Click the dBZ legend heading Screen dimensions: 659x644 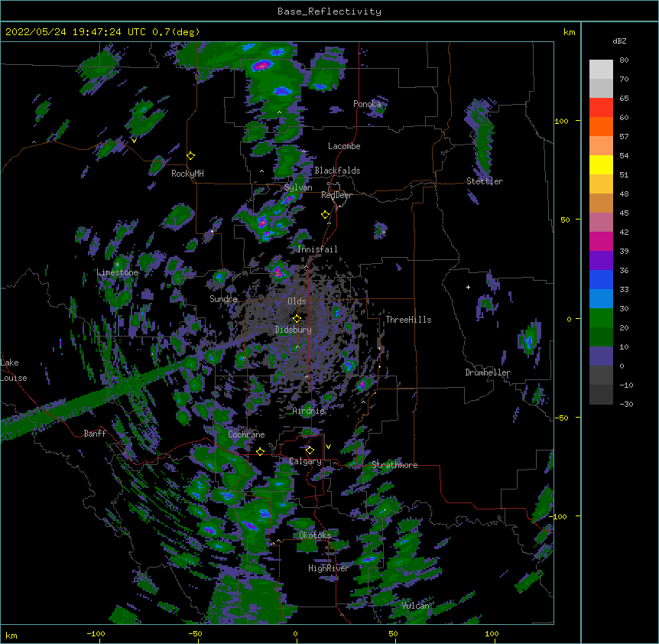(x=619, y=41)
